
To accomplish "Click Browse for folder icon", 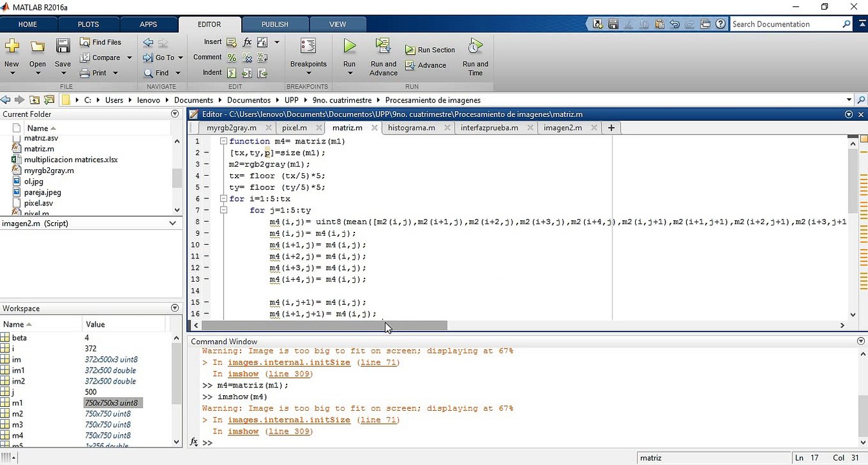I will 48,100.
